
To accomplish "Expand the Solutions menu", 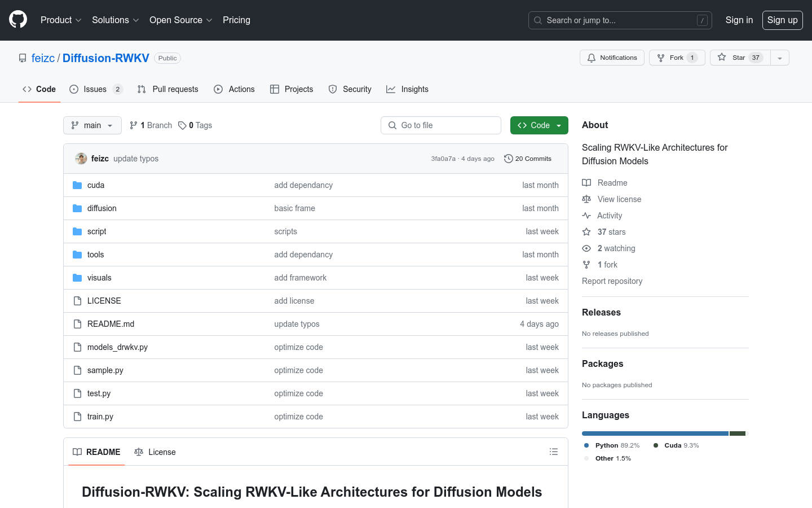I will tap(115, 20).
